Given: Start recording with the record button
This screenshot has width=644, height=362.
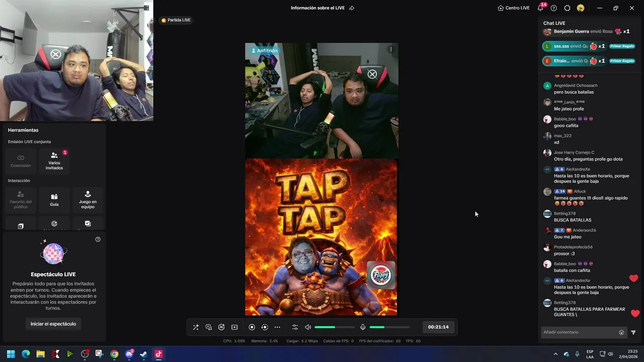Looking at the screenshot, I should [x=252, y=327].
